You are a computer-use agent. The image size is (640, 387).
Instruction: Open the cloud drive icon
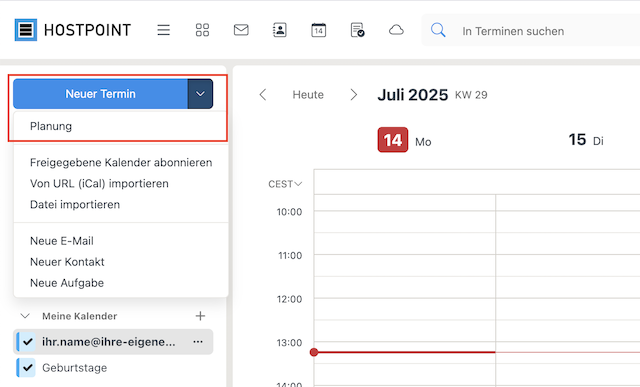396,30
